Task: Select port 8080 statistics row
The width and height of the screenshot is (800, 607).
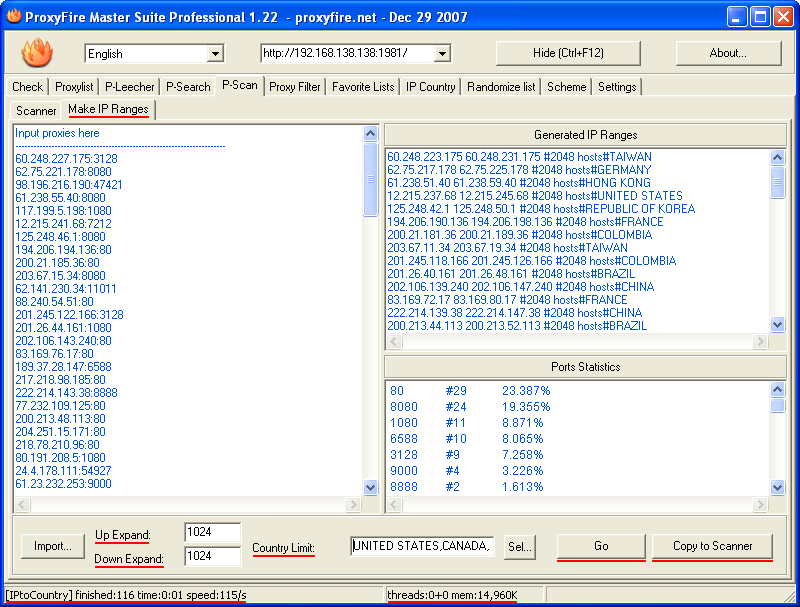Action: pos(470,407)
